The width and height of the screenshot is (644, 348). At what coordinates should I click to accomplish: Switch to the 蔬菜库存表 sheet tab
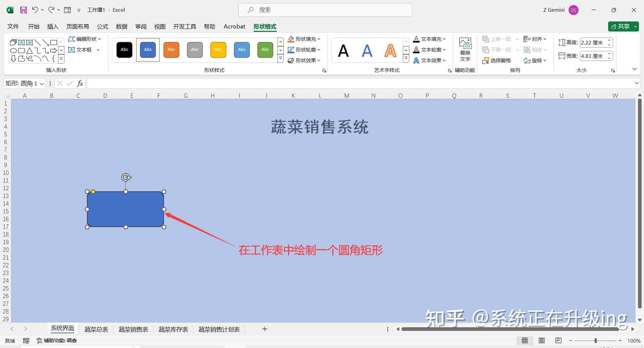173,330
